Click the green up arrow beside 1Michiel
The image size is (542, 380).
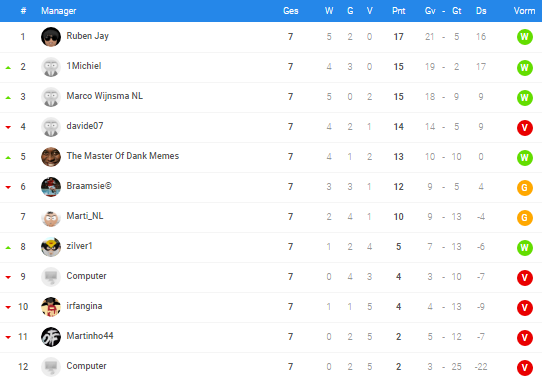coord(8,68)
